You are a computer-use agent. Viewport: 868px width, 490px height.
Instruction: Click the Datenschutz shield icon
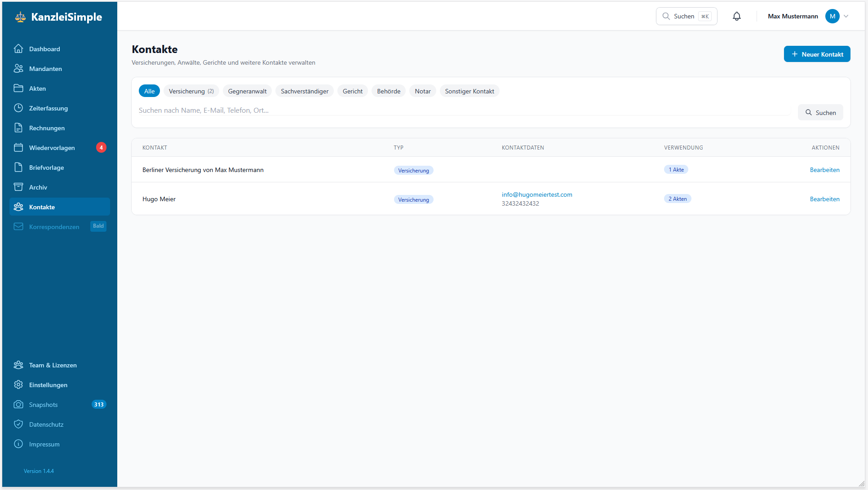coord(18,424)
